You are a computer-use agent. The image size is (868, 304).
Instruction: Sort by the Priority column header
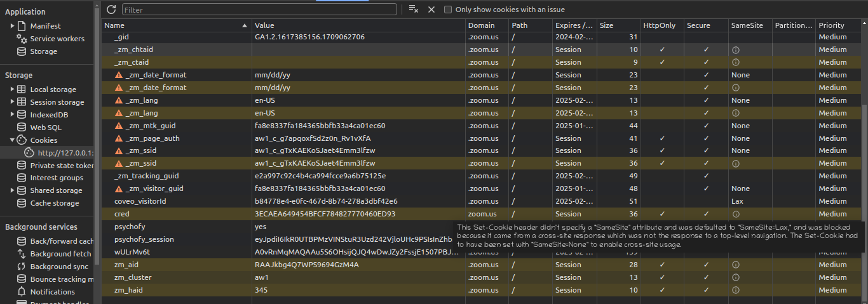point(839,25)
